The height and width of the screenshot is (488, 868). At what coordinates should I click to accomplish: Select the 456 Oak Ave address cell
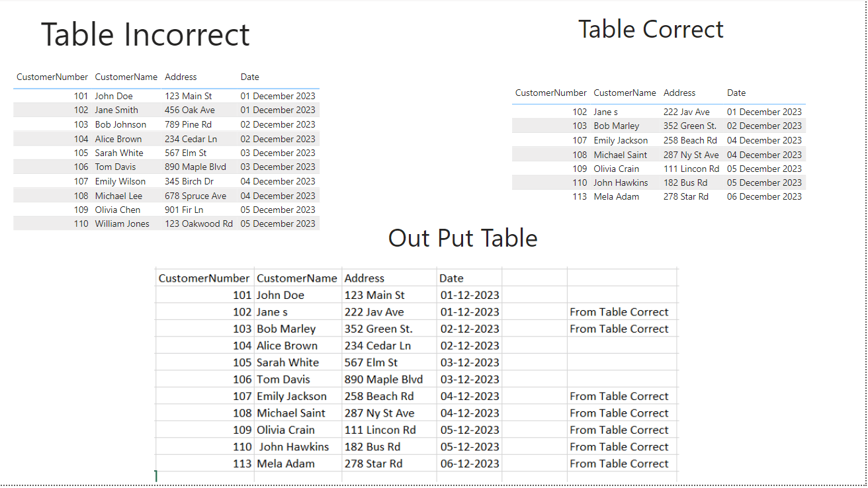coord(189,110)
